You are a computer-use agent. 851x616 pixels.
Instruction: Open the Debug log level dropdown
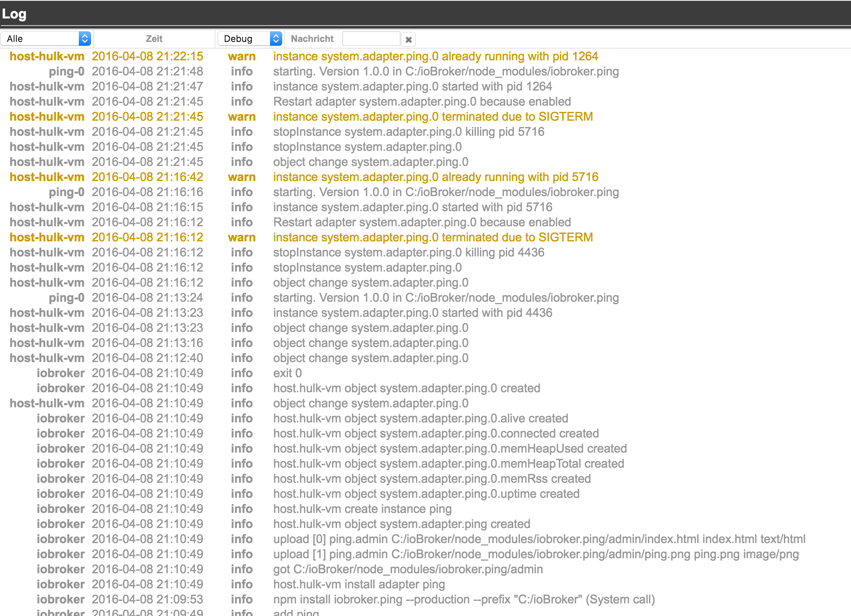point(250,39)
